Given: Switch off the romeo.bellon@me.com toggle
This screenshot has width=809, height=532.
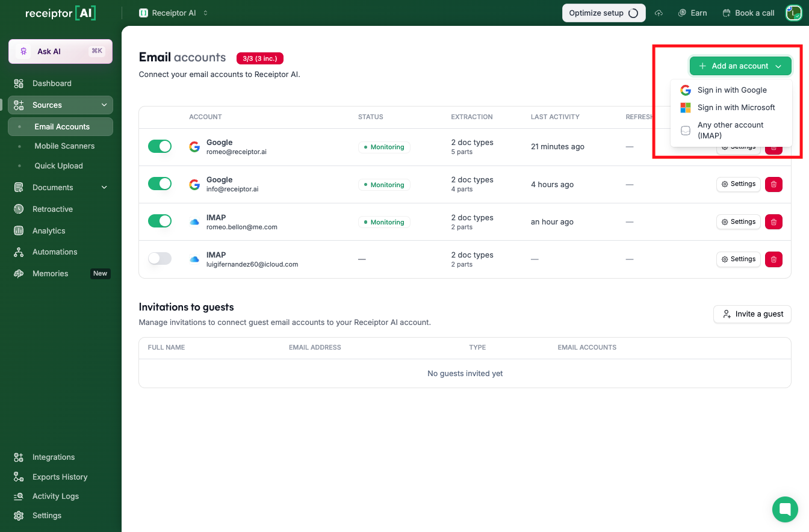Looking at the screenshot, I should click(160, 221).
